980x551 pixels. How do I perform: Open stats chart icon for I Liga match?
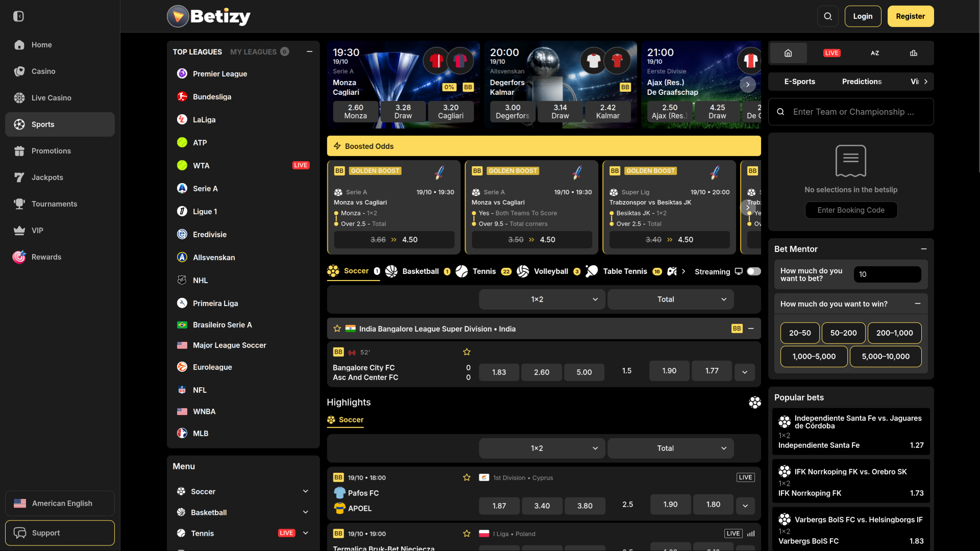[751, 534]
